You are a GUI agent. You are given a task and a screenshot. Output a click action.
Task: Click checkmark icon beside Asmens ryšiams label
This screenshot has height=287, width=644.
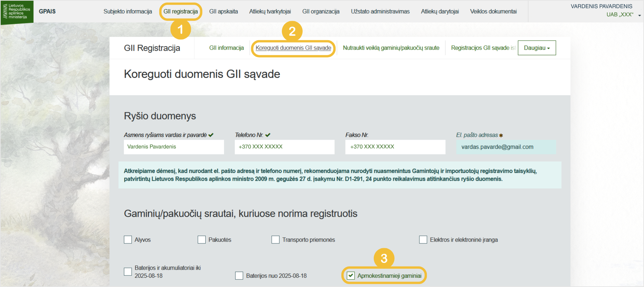click(211, 135)
